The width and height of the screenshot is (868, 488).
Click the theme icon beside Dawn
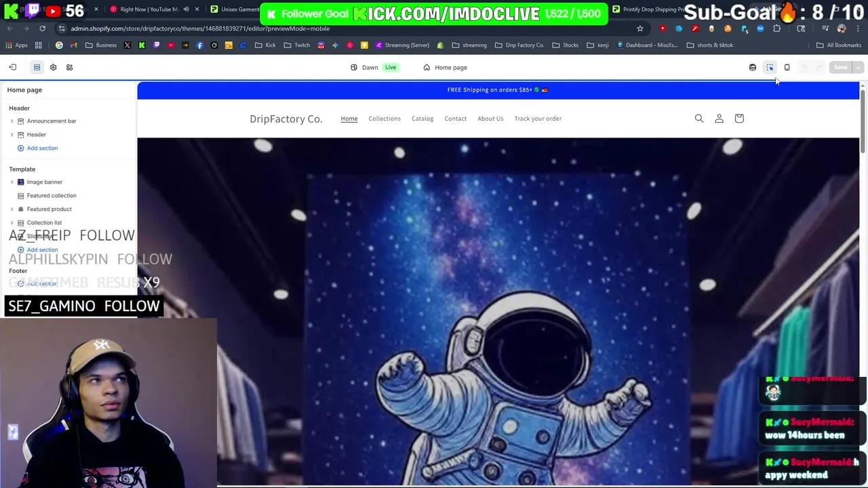tap(354, 67)
